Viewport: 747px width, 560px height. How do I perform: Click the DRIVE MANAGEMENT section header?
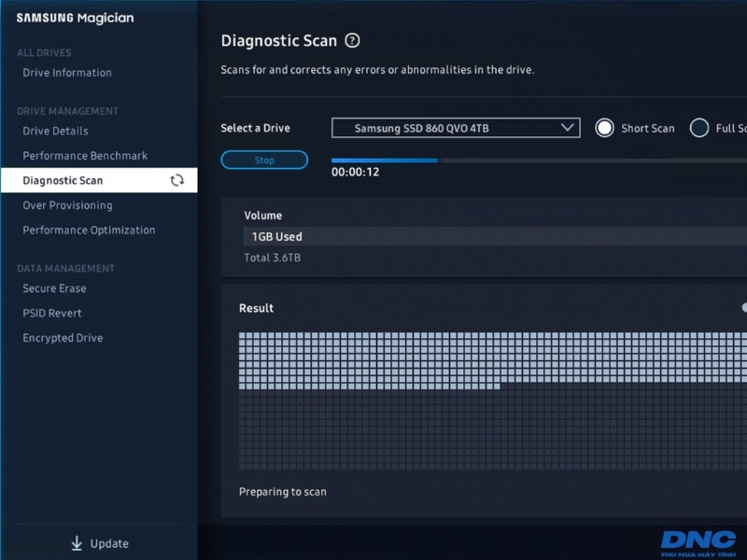pyautogui.click(x=67, y=111)
